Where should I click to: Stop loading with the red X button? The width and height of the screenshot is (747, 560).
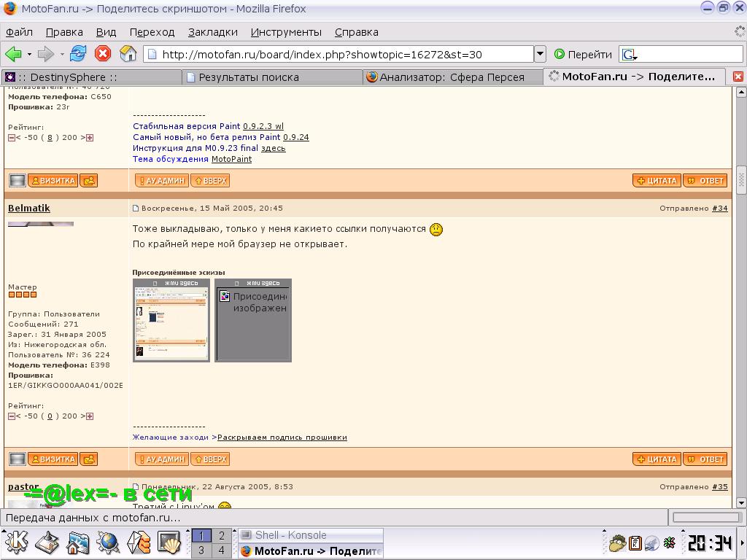point(102,53)
